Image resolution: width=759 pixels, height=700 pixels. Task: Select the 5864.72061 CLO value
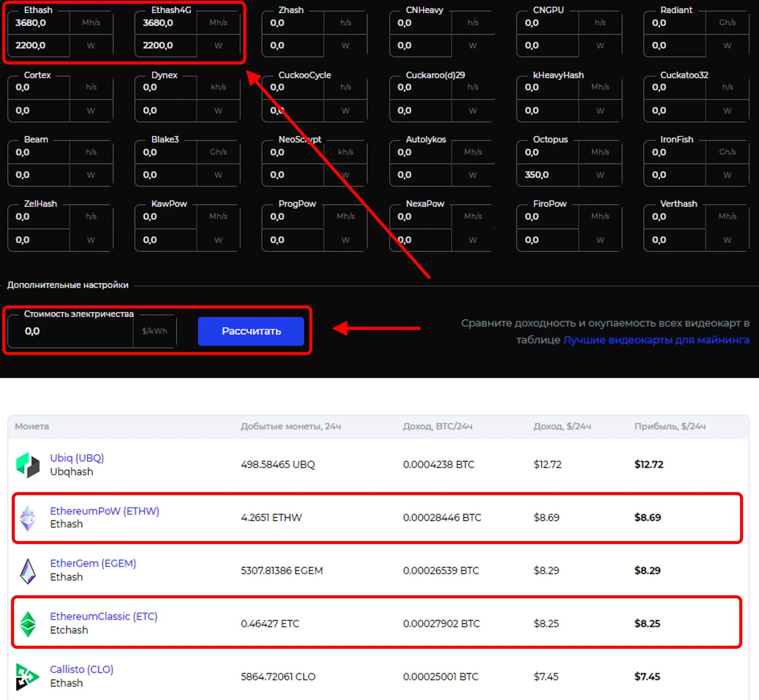(x=278, y=677)
